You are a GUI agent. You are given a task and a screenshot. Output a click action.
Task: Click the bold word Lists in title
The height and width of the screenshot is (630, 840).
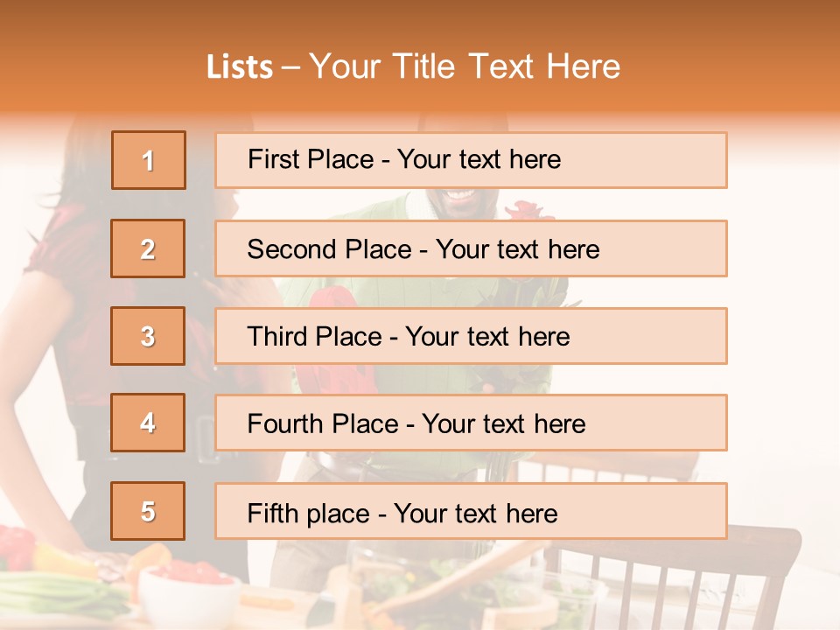coord(240,67)
